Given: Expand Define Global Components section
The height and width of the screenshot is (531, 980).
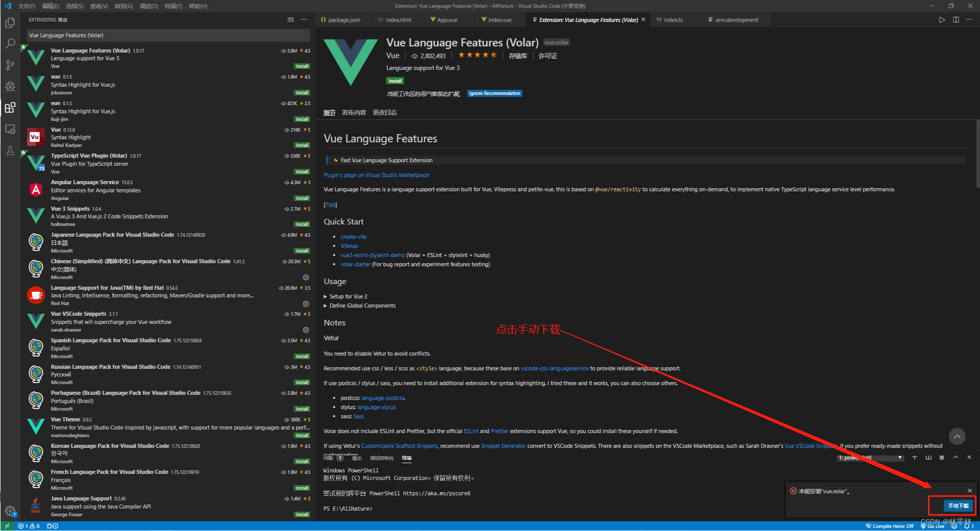Looking at the screenshot, I should [360, 306].
